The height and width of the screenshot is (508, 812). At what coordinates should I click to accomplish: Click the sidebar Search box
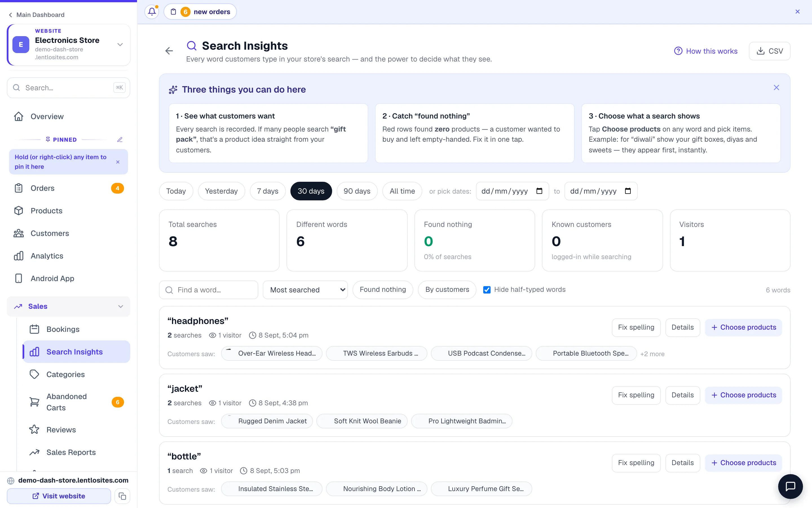69,88
